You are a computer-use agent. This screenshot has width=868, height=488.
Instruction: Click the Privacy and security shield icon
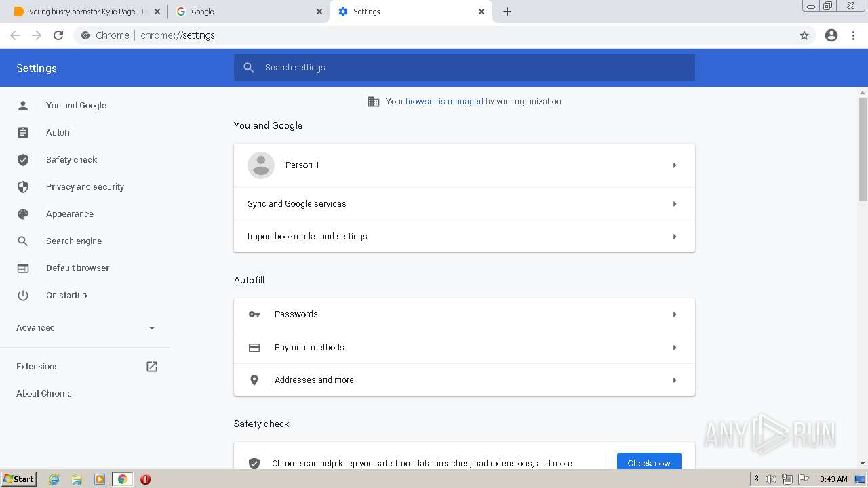point(23,187)
